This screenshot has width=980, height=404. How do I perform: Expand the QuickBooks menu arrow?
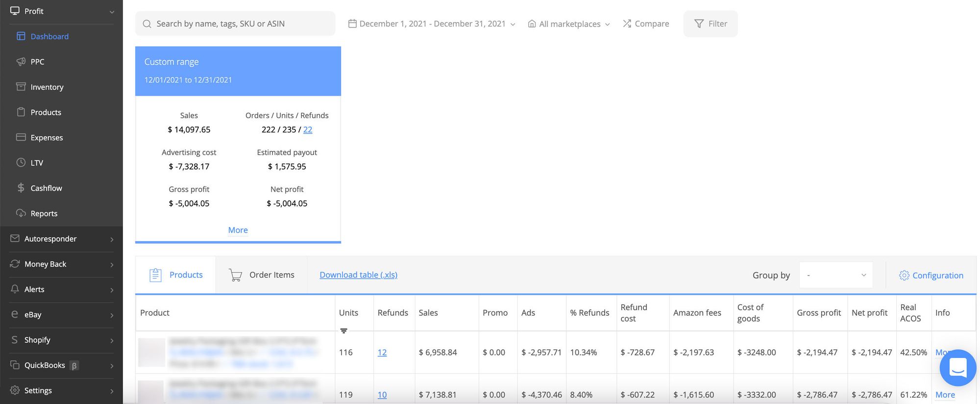point(112,366)
